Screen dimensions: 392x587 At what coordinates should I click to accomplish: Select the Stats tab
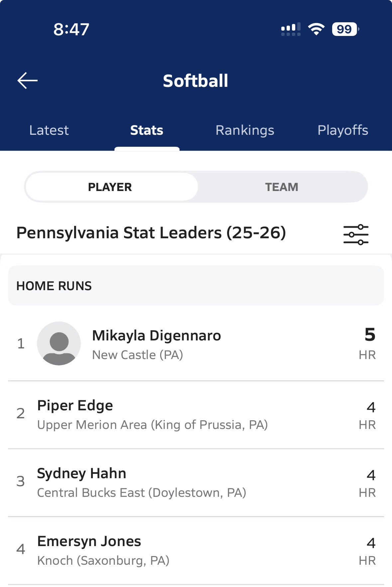147,130
